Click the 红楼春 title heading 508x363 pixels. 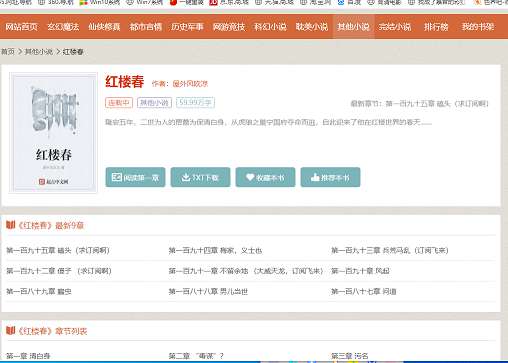pyautogui.click(x=125, y=82)
